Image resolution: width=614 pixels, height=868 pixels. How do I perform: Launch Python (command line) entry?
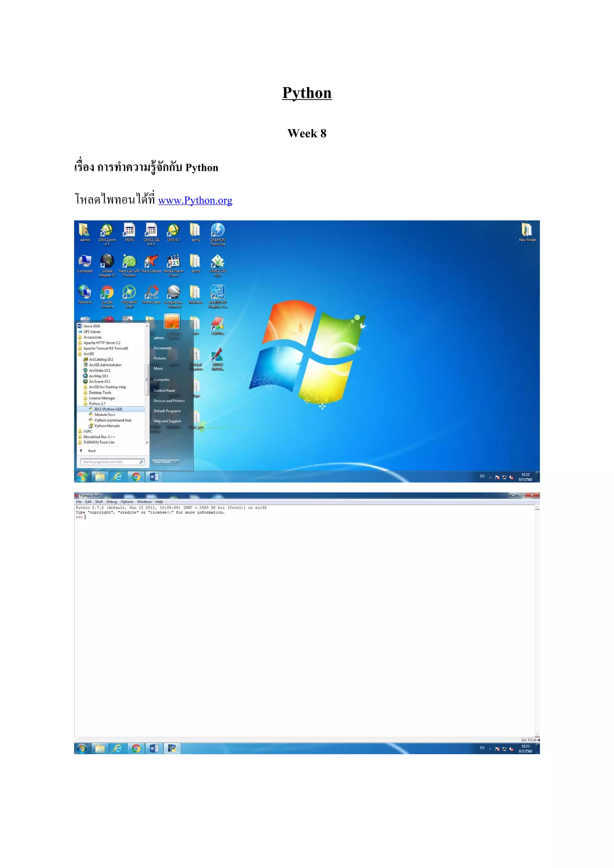(113, 420)
